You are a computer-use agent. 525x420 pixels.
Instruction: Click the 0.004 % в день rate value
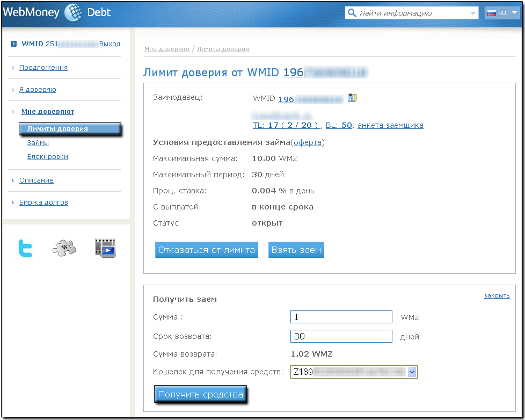point(283,191)
